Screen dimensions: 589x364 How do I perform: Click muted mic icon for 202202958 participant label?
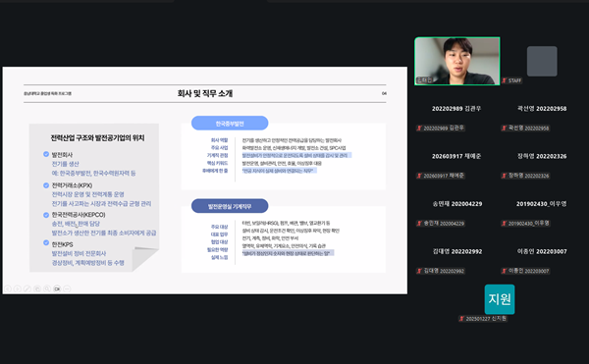coord(505,128)
